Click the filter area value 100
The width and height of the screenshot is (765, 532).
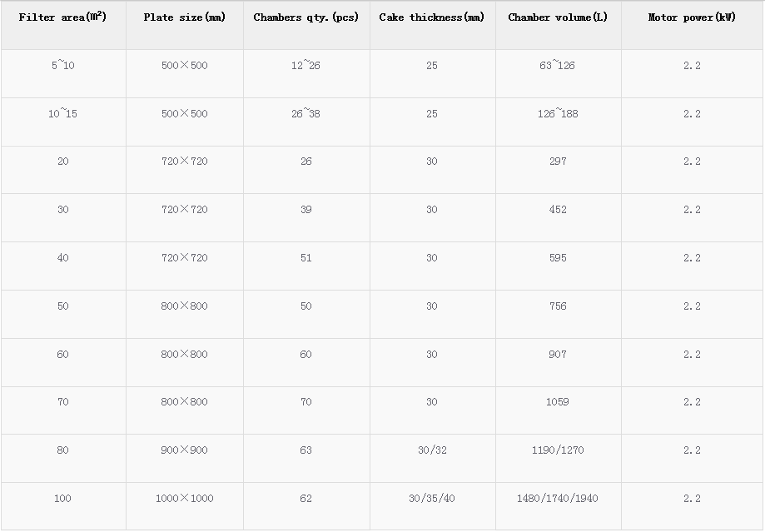click(62, 499)
